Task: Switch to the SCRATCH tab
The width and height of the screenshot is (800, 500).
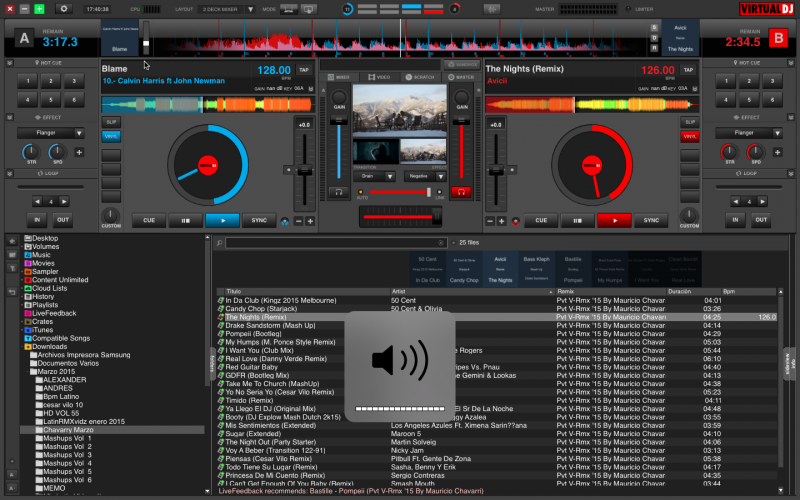Action: pyautogui.click(x=420, y=77)
